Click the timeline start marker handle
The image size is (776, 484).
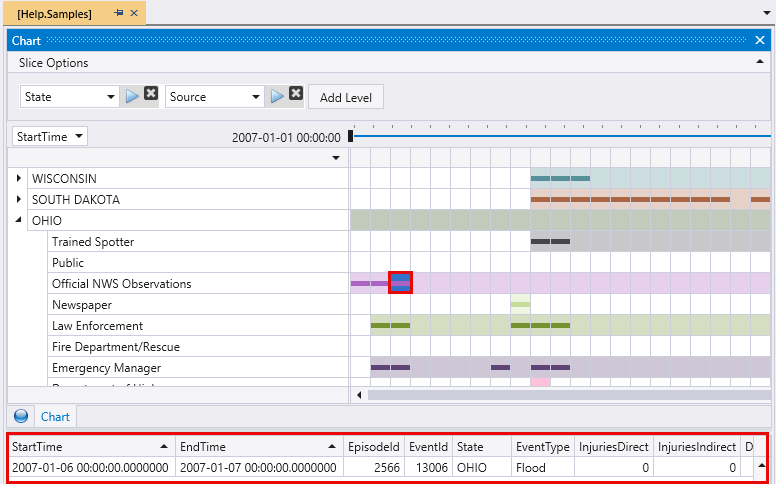point(350,136)
